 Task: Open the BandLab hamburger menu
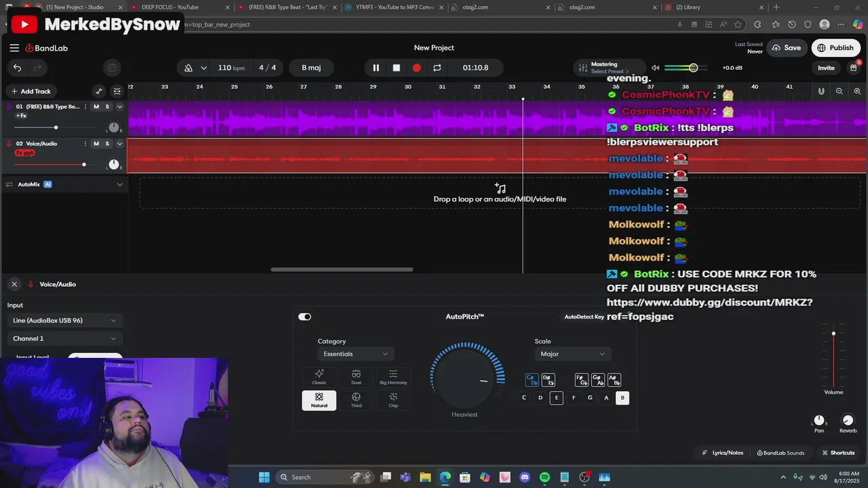[x=14, y=48]
